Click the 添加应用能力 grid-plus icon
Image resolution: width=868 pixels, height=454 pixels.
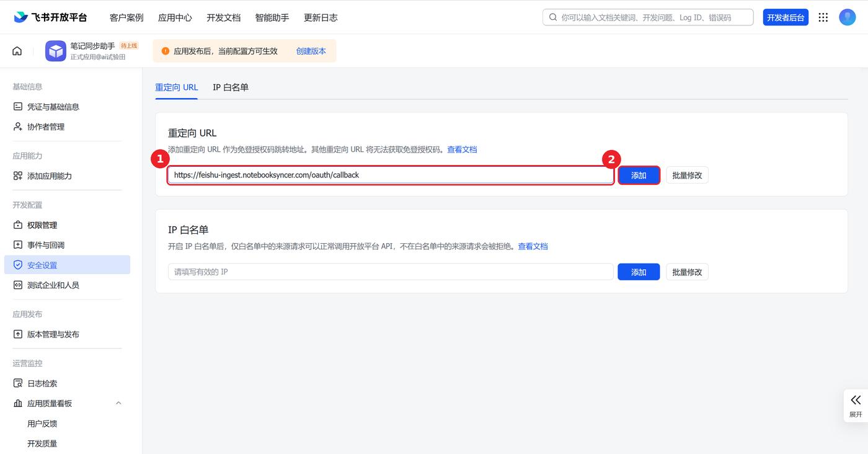coord(18,176)
